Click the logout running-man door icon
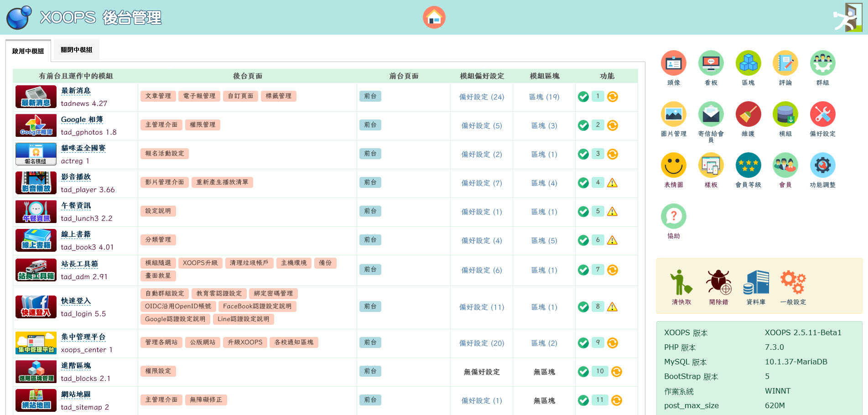The width and height of the screenshot is (868, 415). coord(847,18)
